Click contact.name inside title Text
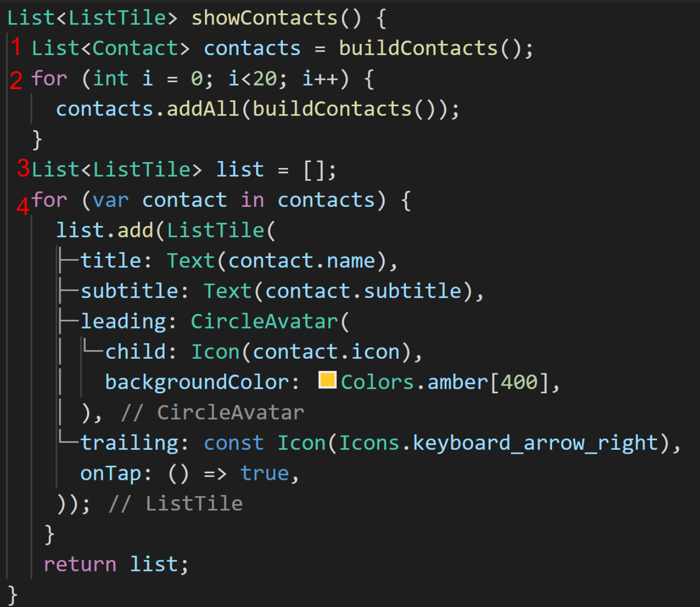 coord(302,261)
